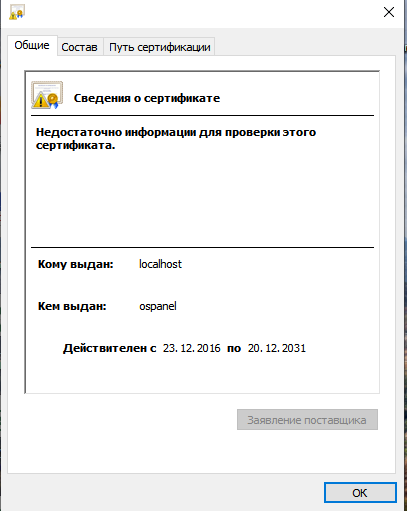Open the Путь сертификации tab
This screenshot has height=511, width=407.
tap(160, 47)
